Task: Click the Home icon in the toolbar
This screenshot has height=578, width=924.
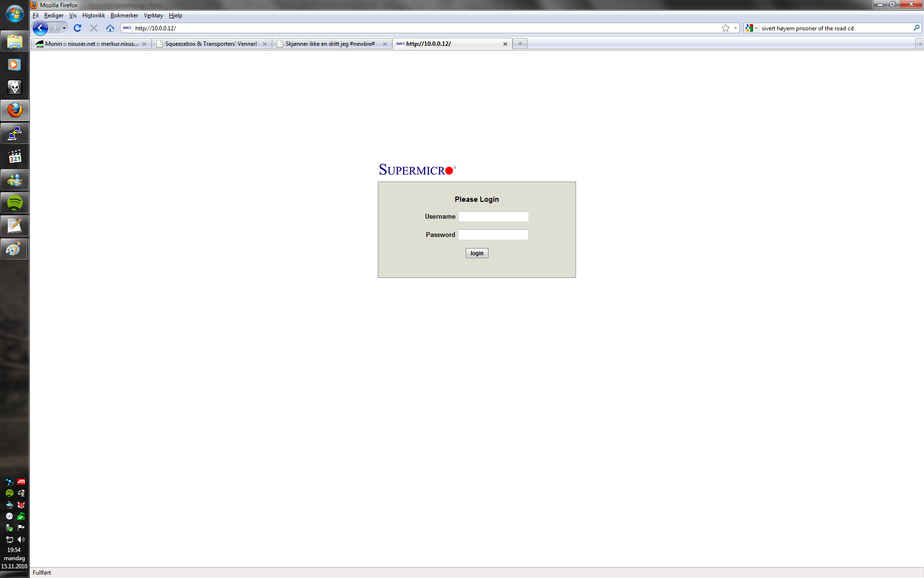Action: [x=110, y=28]
